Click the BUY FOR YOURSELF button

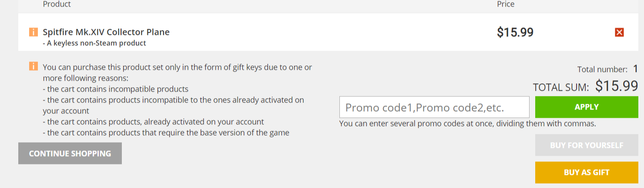(x=586, y=145)
